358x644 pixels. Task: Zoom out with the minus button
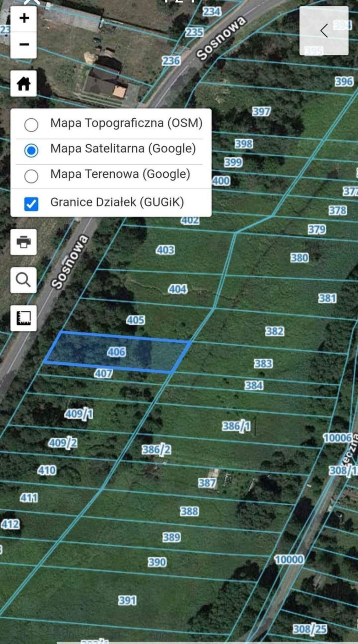24,45
